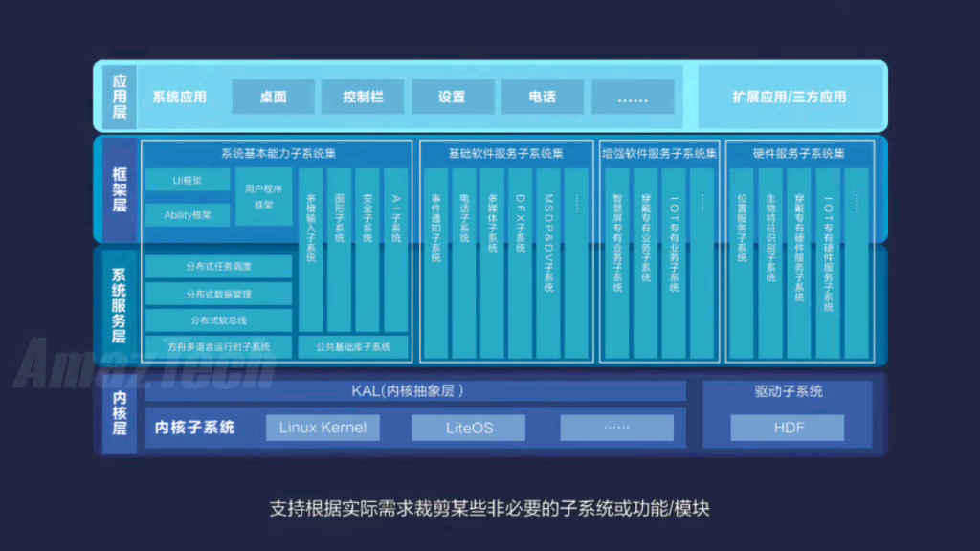Viewport: 980px width, 551px height.
Task: Click the ellipsis block right of 电话
Action: click(x=633, y=97)
